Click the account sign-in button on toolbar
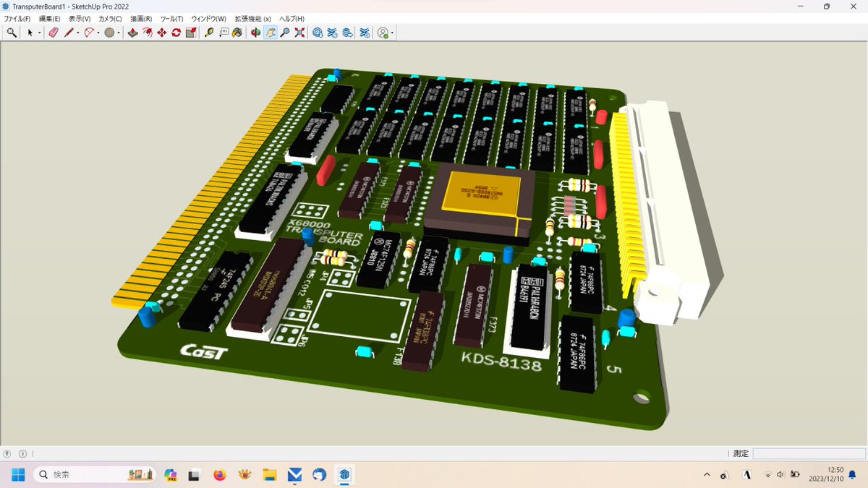The width and height of the screenshot is (868, 488). click(384, 32)
